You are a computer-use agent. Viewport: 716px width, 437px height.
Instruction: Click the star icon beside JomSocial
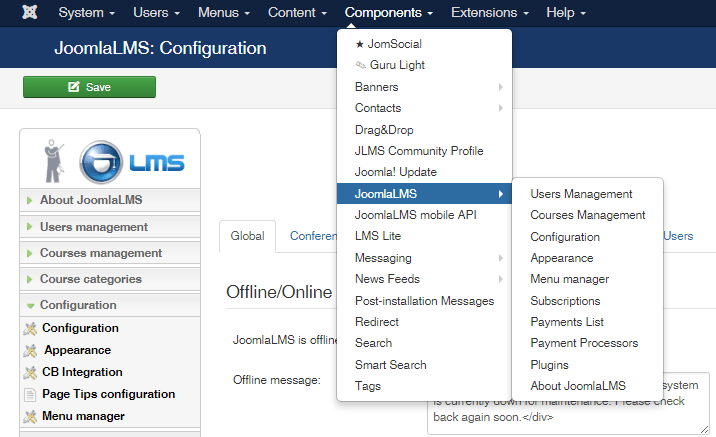pyautogui.click(x=360, y=44)
